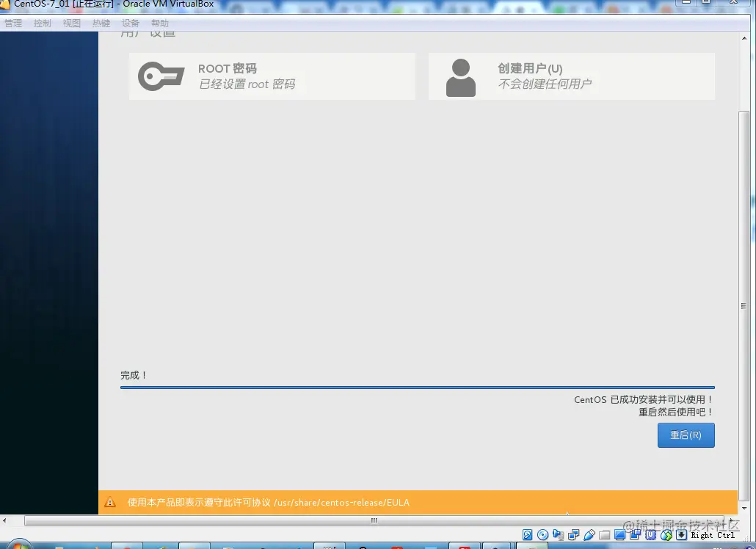Click the horizontal scrollbar thumb

tap(374, 520)
